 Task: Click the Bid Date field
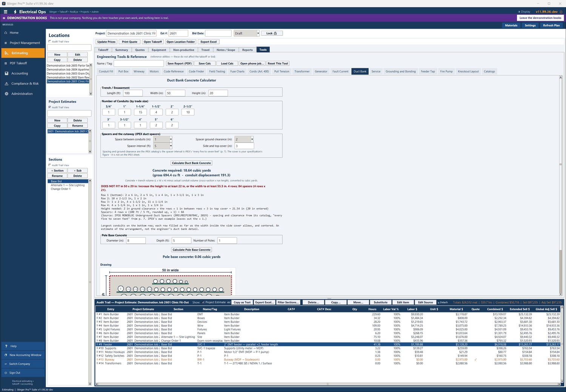click(218, 33)
